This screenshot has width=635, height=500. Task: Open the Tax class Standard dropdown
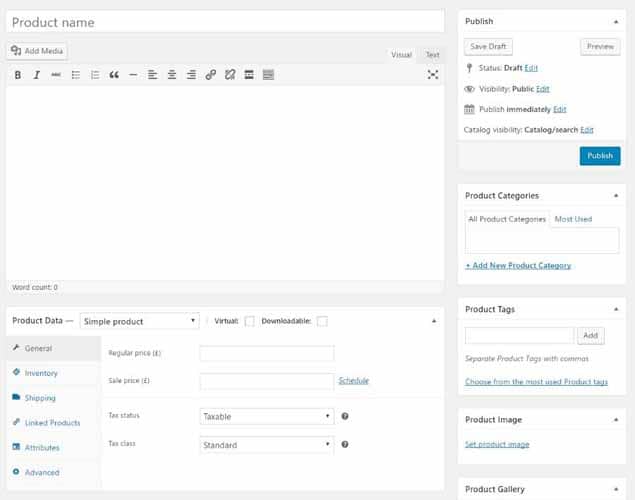pos(267,445)
